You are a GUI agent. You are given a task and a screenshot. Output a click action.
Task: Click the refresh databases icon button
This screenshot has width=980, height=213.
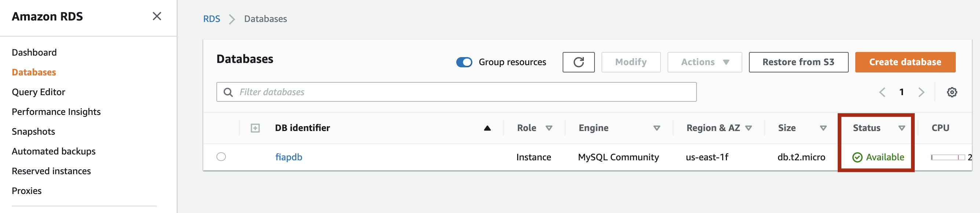tap(578, 62)
